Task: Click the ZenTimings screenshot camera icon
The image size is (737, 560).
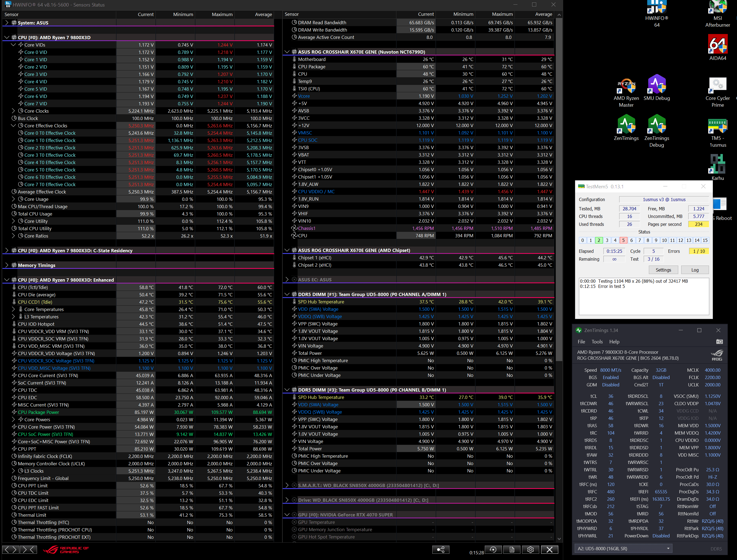Action: click(x=719, y=342)
